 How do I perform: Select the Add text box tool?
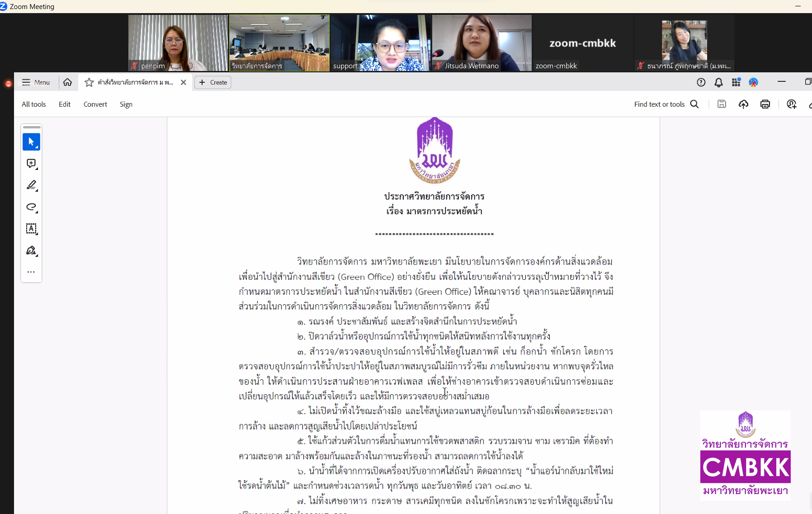pos(31,229)
